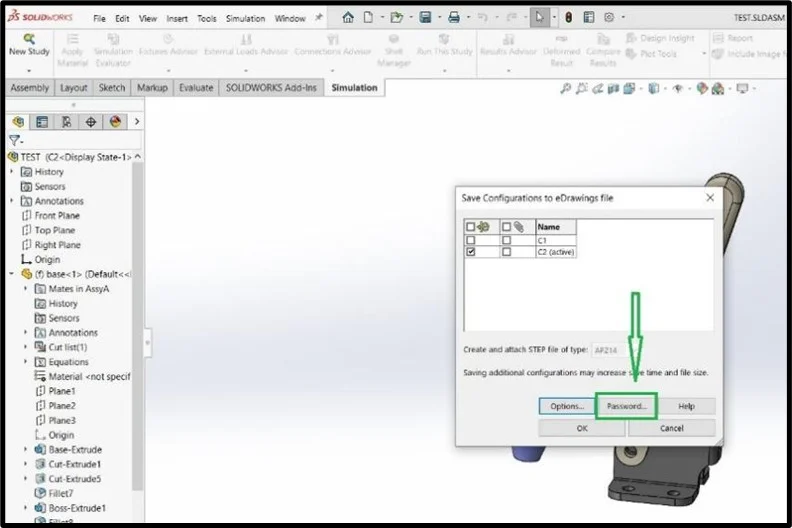
Task: Toggle the header attach-all STEP files checkbox
Action: click(507, 227)
